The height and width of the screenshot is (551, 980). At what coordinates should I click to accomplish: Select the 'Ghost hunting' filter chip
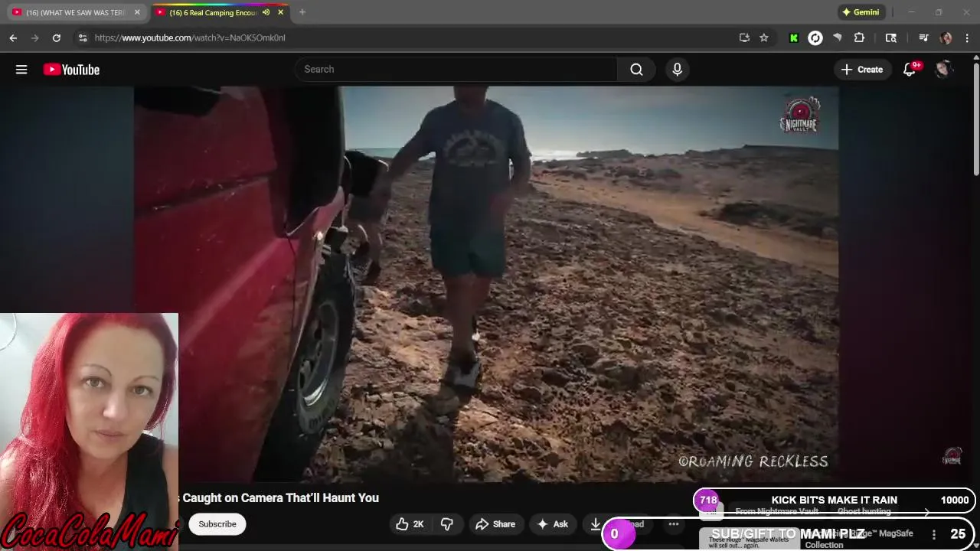point(864,511)
